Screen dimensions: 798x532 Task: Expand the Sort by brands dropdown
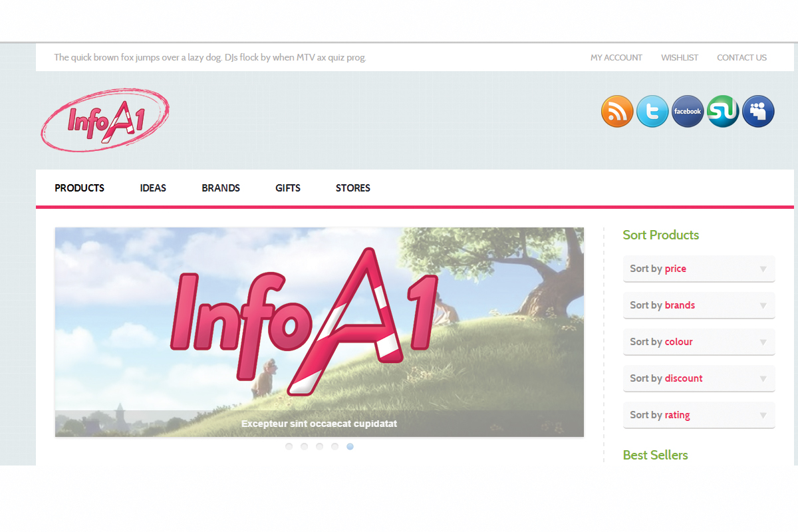pos(699,305)
